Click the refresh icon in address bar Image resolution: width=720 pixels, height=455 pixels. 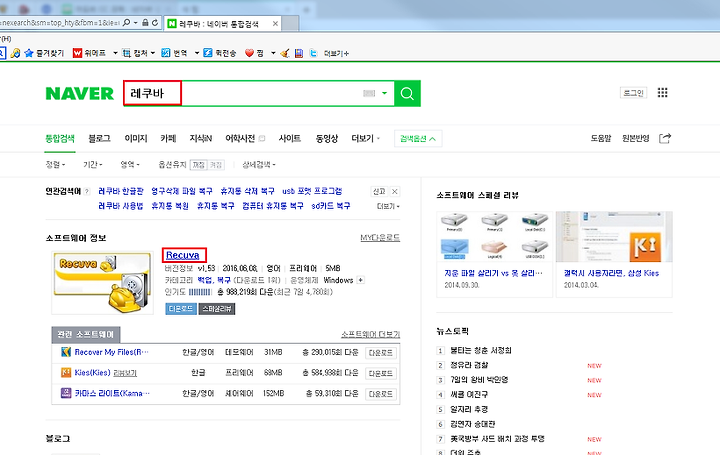coord(155,22)
